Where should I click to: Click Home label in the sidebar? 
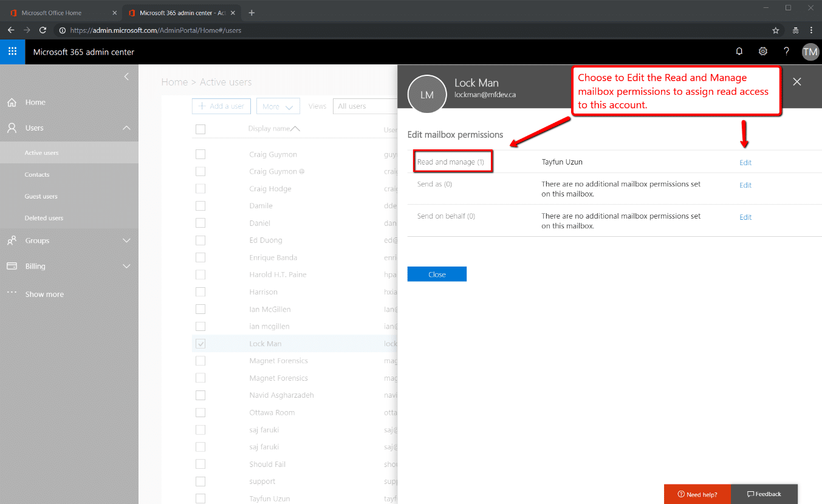35,102
